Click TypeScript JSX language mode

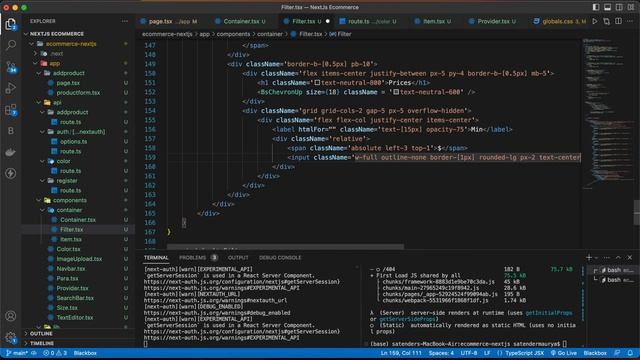524,353
